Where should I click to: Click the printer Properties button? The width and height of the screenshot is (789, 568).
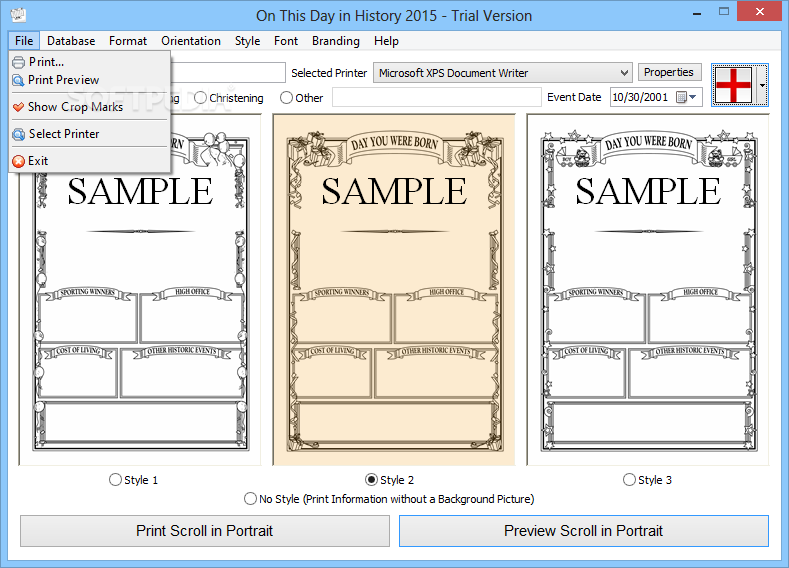[669, 72]
